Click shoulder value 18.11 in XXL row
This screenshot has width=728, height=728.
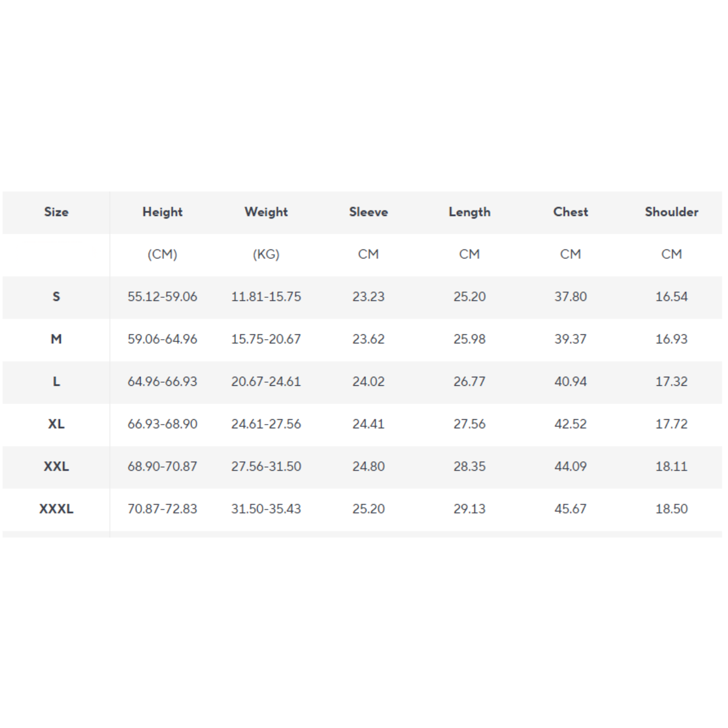pyautogui.click(x=671, y=467)
